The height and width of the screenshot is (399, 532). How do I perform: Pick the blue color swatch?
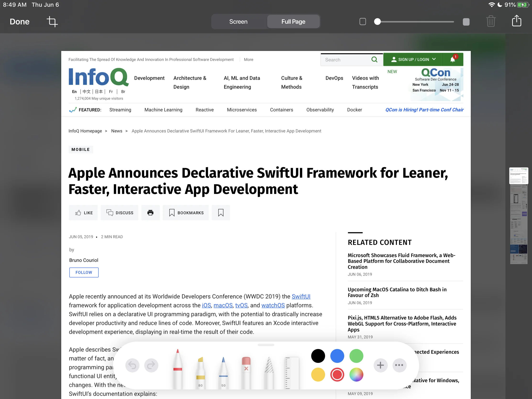337,356
